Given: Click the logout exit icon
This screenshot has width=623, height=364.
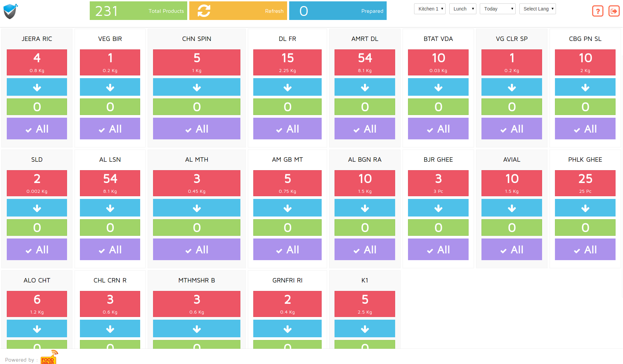Looking at the screenshot, I should [x=614, y=11].
